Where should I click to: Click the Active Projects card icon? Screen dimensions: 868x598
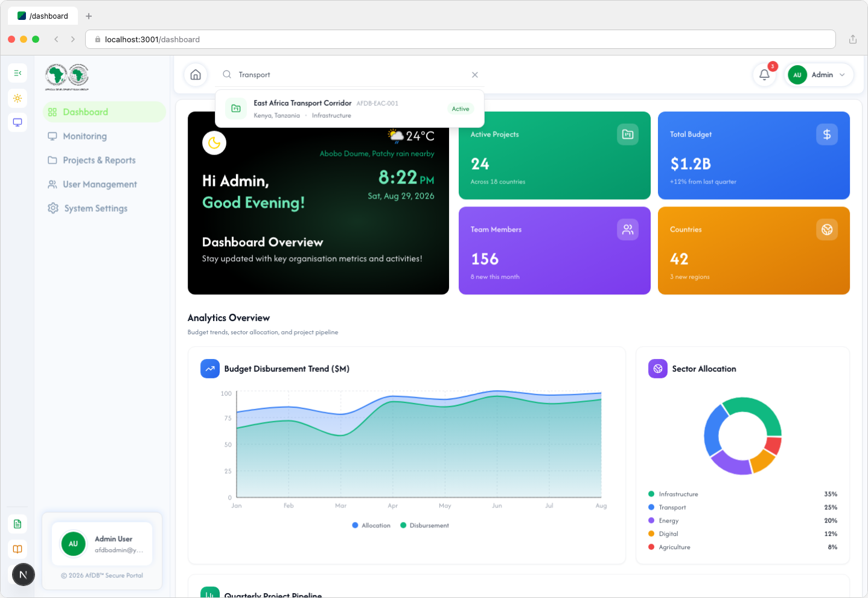[628, 135]
